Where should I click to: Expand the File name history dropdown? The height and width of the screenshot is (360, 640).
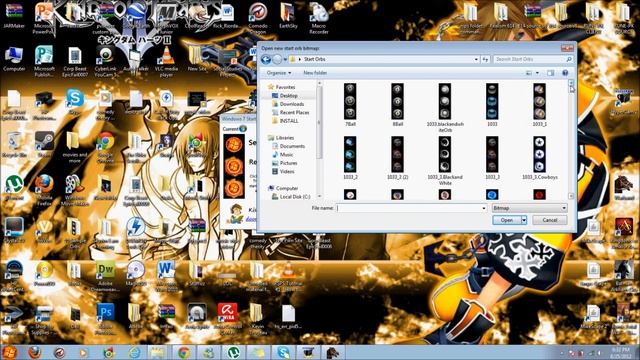tap(484, 208)
